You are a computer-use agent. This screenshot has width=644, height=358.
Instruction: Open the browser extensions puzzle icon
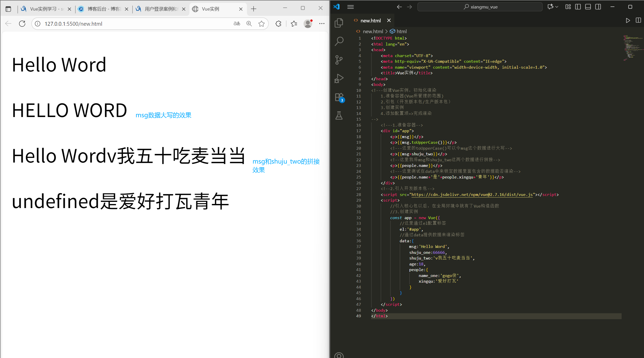tap(278, 24)
